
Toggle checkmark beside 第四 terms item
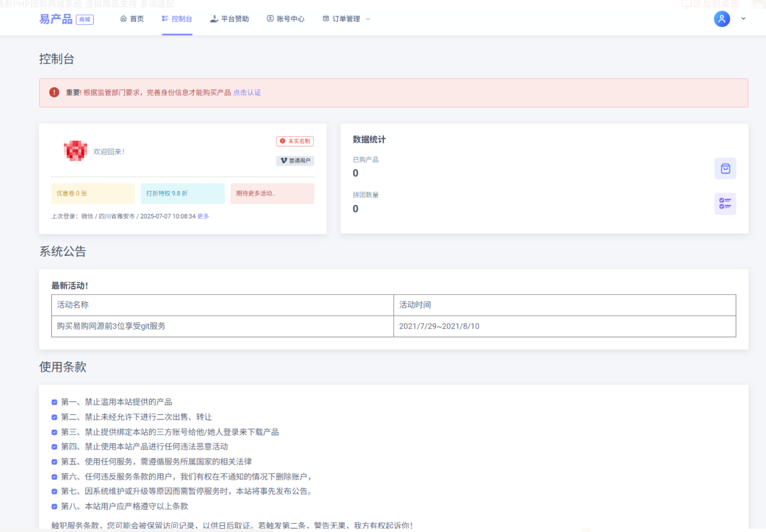[x=54, y=447]
